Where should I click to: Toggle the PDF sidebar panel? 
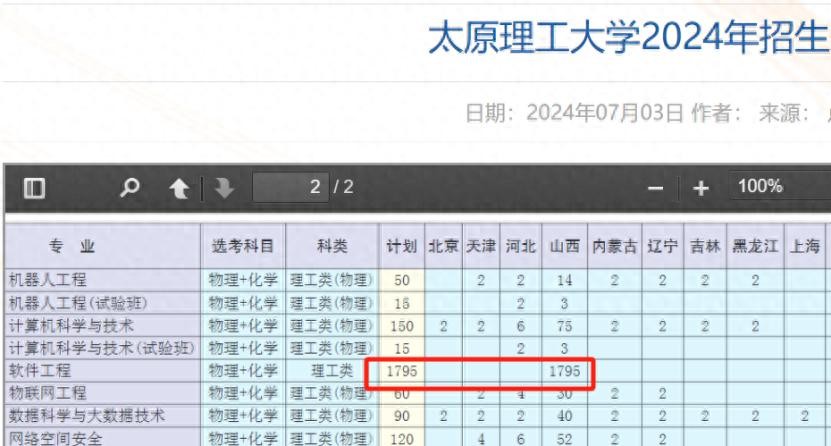34,188
